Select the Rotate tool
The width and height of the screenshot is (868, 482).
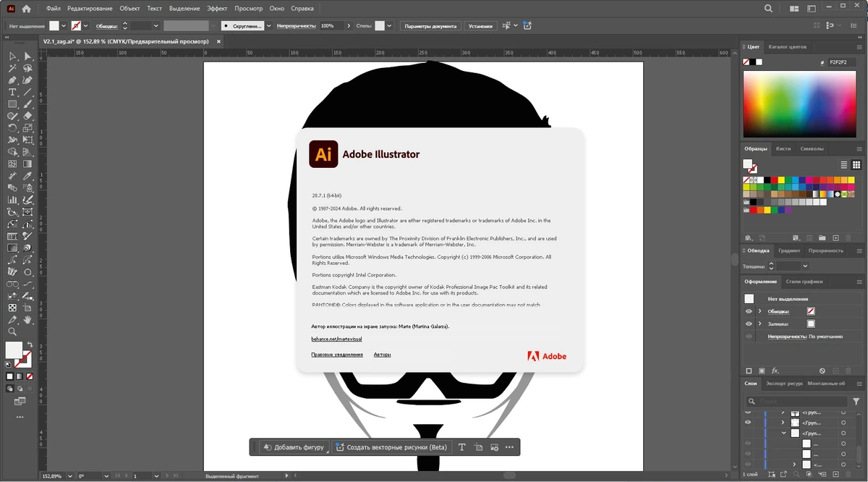[12, 128]
